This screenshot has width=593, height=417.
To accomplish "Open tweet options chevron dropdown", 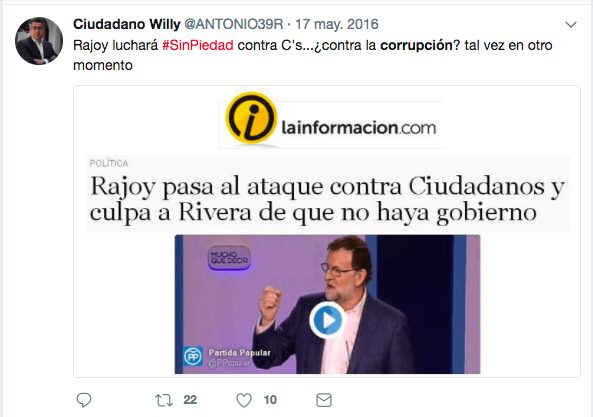I will (x=571, y=25).
